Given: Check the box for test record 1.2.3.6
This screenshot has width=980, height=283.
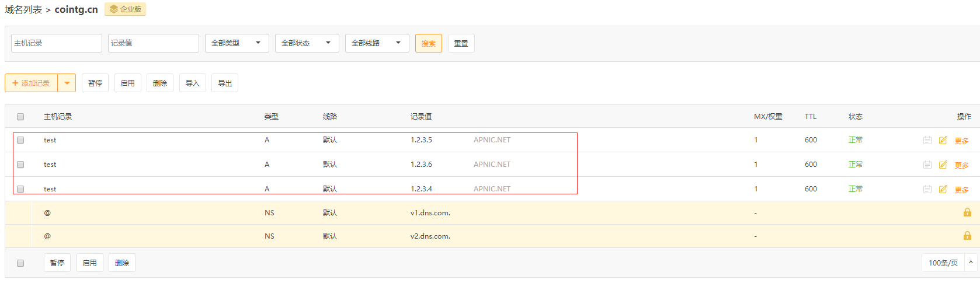Looking at the screenshot, I should point(20,165).
